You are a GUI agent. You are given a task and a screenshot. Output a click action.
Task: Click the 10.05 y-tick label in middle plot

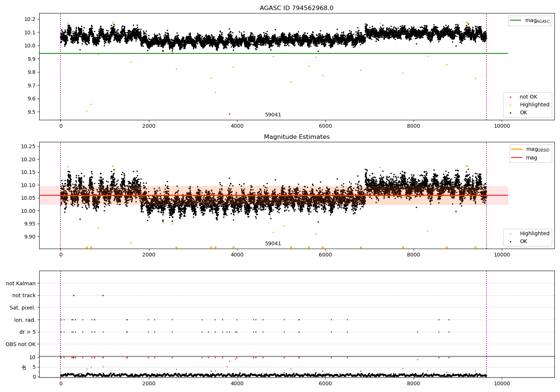coord(29,198)
